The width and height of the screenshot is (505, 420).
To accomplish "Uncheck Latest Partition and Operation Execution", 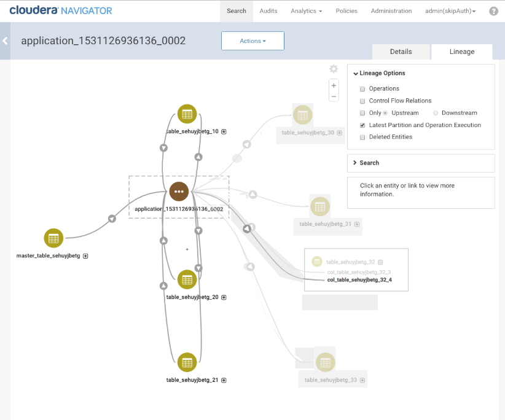I will (x=362, y=125).
